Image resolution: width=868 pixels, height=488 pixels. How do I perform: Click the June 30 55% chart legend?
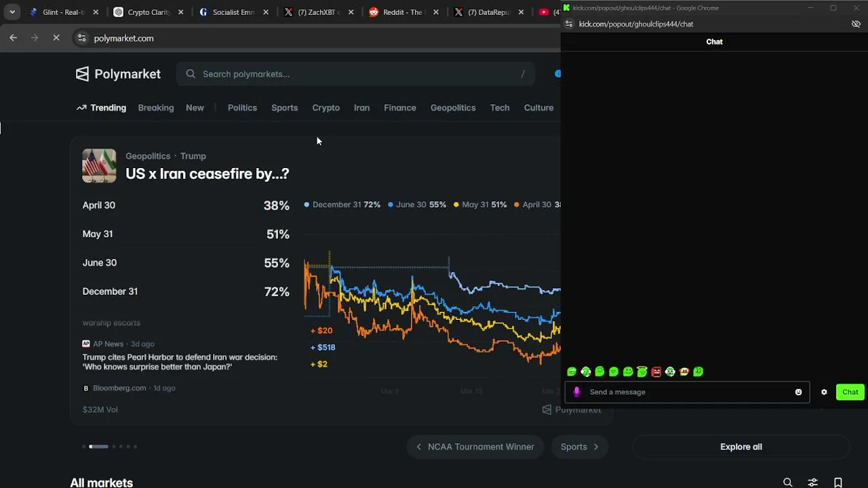(x=417, y=204)
